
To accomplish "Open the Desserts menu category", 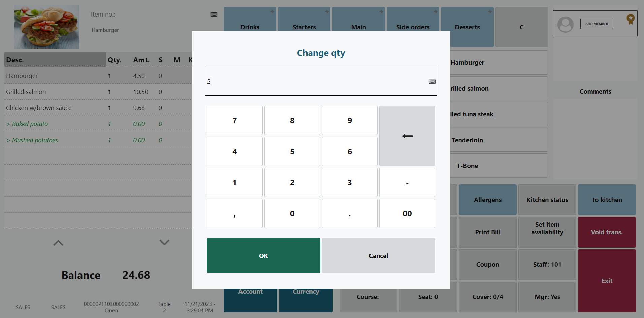I will 468,27.
